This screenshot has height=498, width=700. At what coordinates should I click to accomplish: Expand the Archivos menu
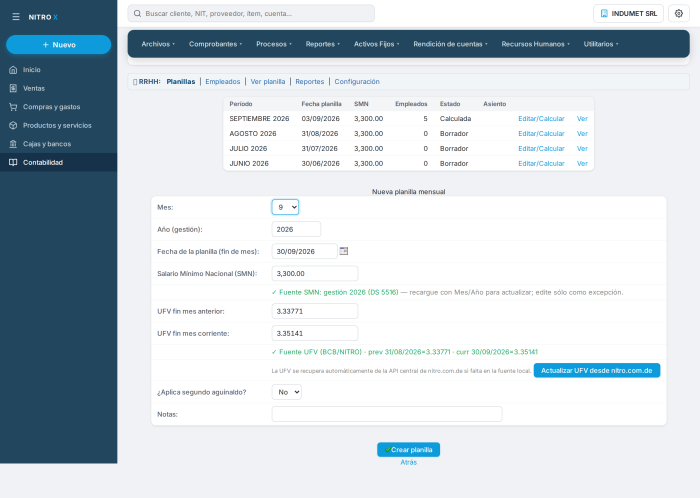158,44
